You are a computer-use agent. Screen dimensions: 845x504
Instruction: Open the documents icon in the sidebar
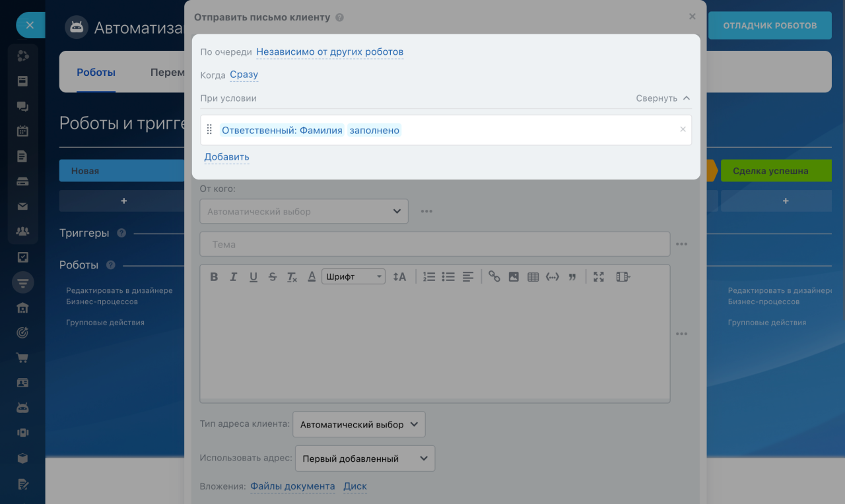point(22,156)
